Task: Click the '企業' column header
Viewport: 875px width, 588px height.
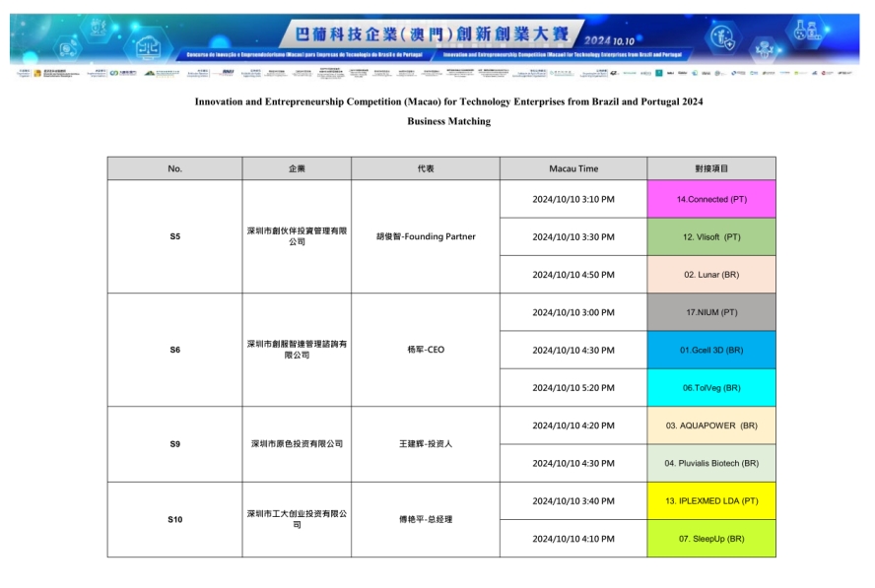Action: coord(297,168)
